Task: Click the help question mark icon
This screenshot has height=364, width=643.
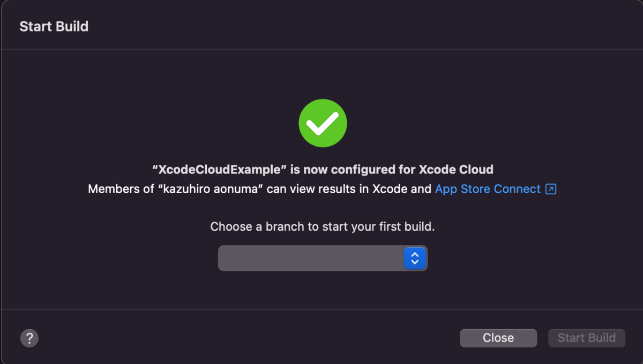Action: pyautogui.click(x=29, y=338)
